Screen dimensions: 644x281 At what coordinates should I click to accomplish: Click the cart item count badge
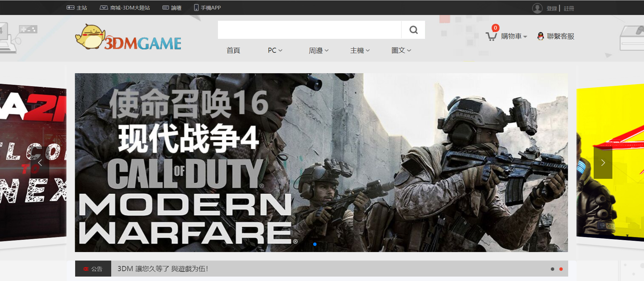click(495, 28)
